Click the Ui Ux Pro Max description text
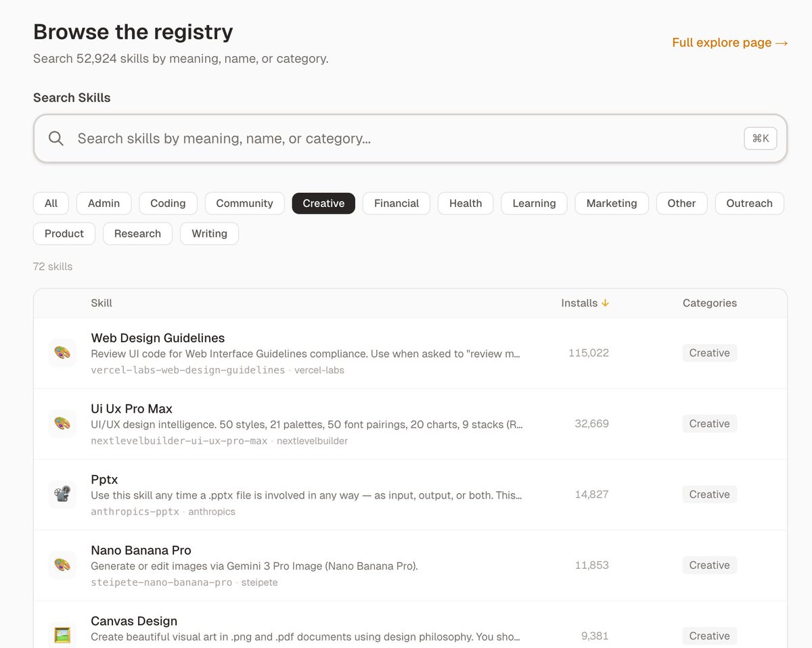 [x=307, y=425]
